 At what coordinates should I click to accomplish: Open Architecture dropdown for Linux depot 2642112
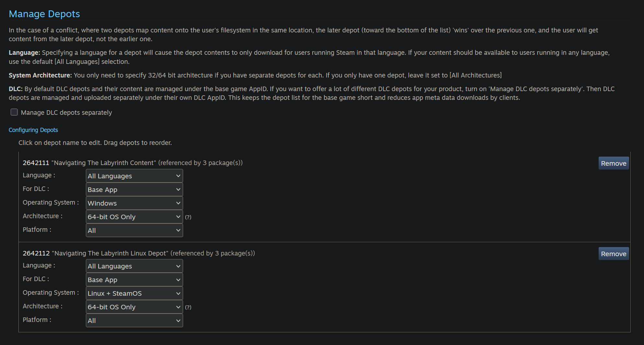click(134, 307)
